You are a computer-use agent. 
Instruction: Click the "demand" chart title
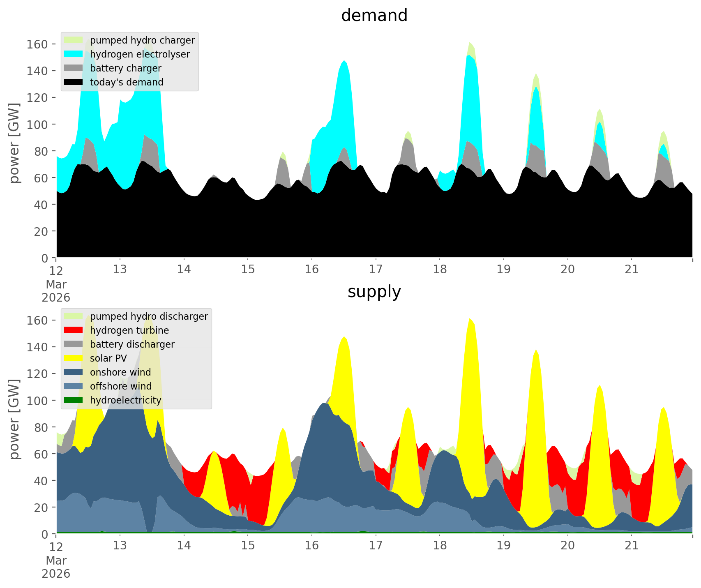[374, 16]
